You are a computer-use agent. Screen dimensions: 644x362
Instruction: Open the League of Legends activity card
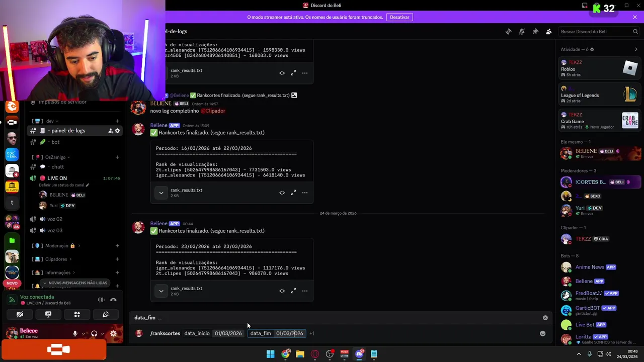[600, 94]
